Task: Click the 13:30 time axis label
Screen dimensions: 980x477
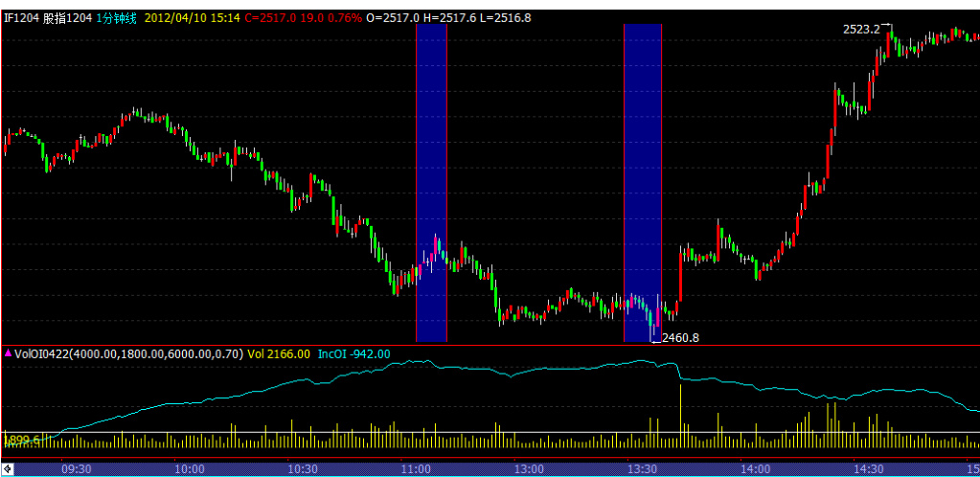Action: point(642,469)
